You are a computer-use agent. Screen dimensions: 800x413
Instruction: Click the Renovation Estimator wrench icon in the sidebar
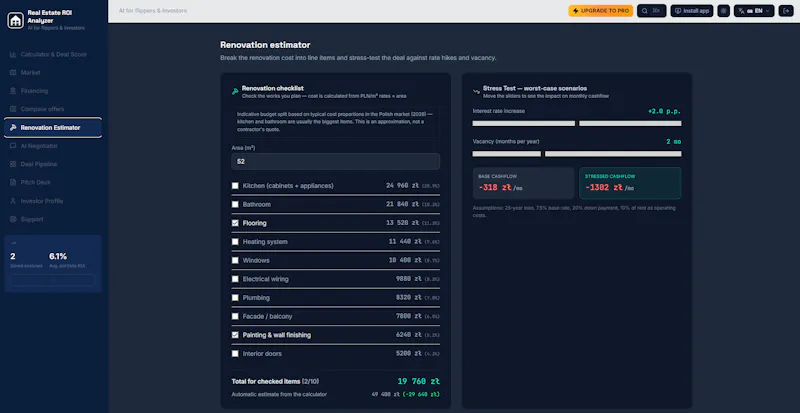point(13,128)
